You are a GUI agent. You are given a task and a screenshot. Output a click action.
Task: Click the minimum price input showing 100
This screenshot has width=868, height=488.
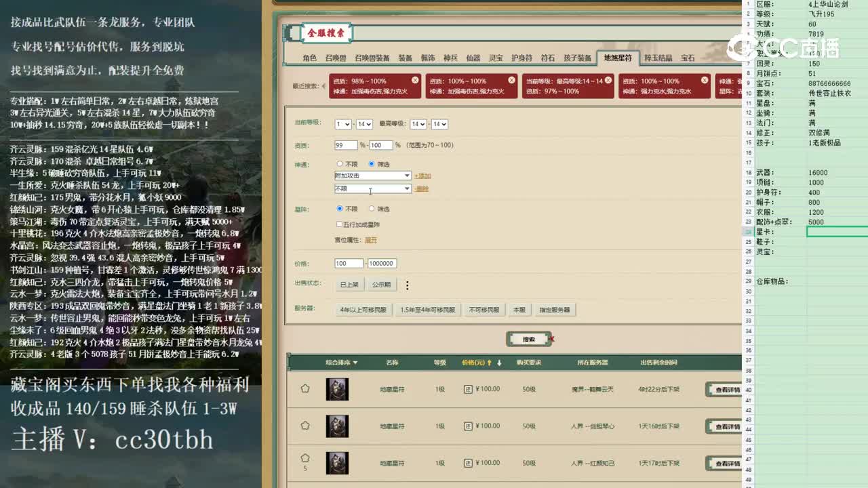[x=349, y=263]
